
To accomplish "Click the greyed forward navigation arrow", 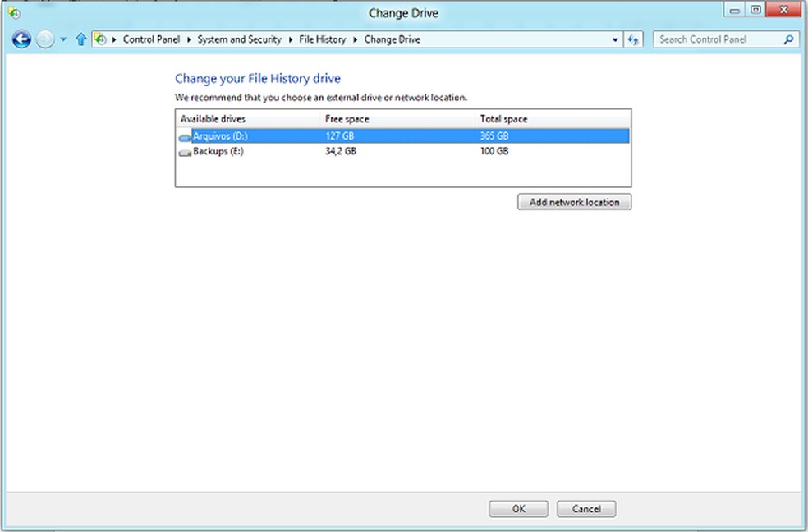I will point(45,39).
